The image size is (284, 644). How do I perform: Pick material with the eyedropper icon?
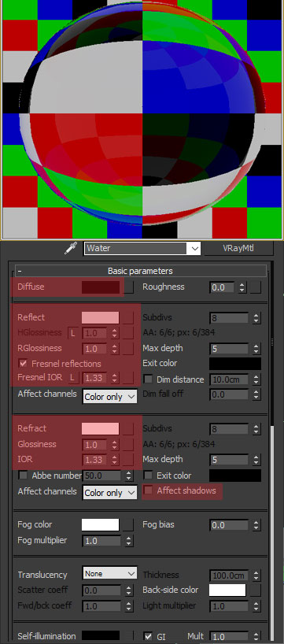[71, 248]
